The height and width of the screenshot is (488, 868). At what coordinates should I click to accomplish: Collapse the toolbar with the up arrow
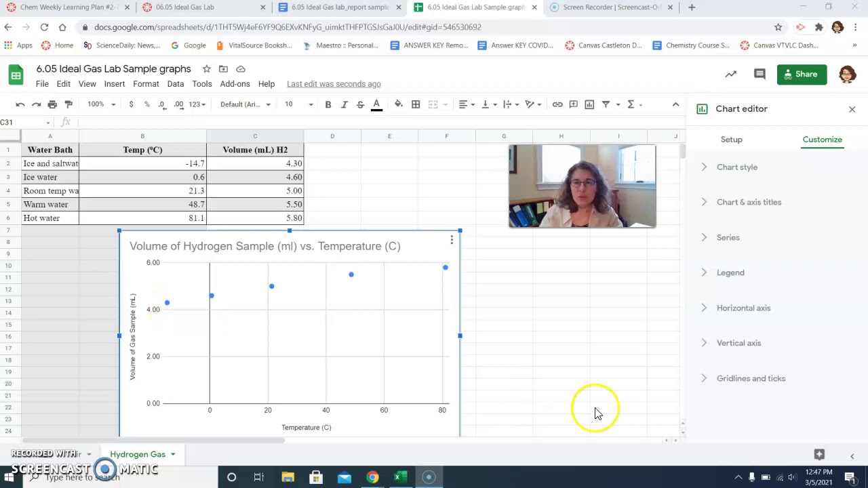[x=675, y=104]
